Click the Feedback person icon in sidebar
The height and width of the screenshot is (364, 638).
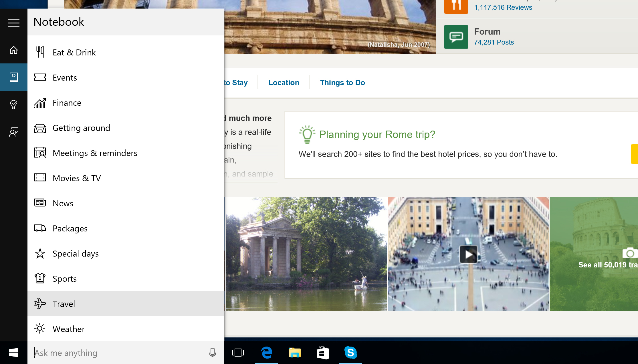13,132
